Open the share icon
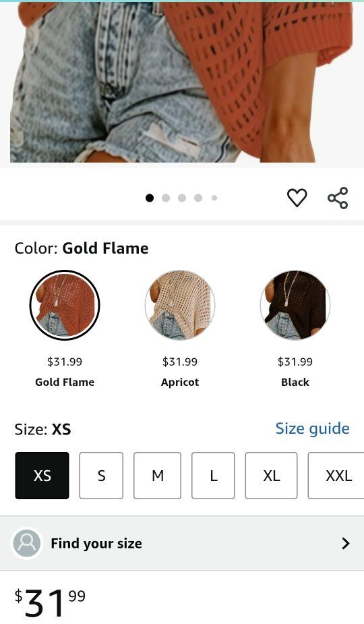Viewport: 364px width, 624px height. coord(338,198)
